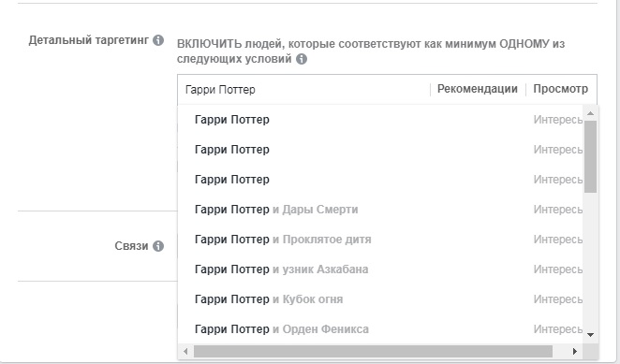This screenshot has width=620, height=364.
Task: Select the first Гарри Поттер suggestion
Action: (381, 120)
